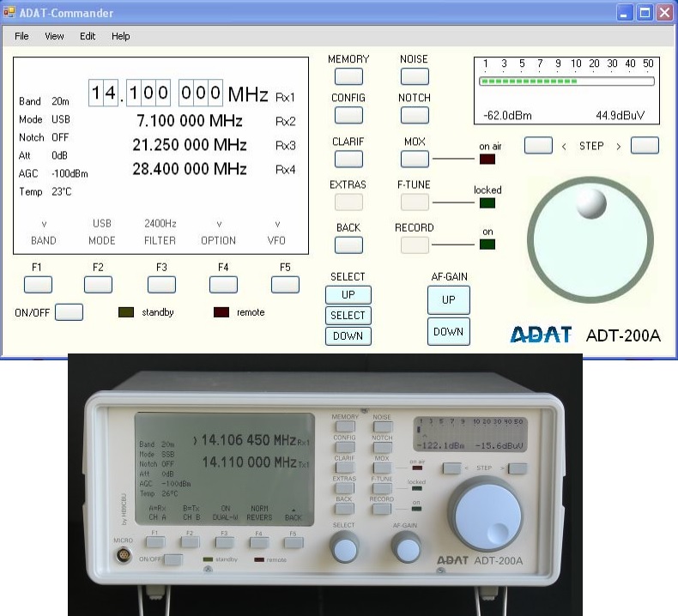
Task: Click the BAND label in display
Action: 44,241
